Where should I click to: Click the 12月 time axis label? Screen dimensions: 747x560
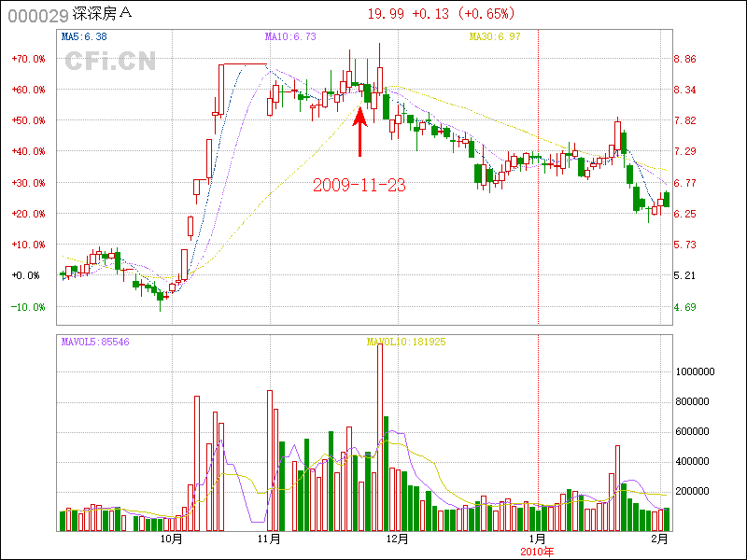coord(398,539)
